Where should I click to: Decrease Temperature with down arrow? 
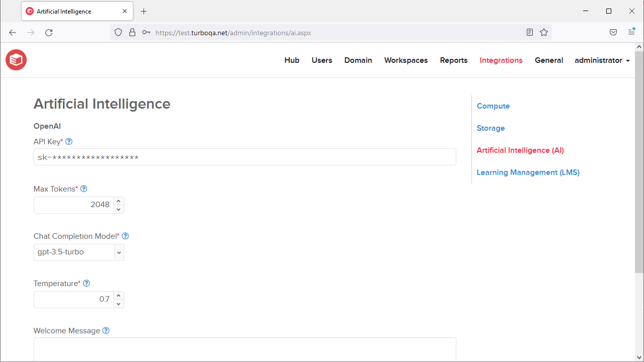tap(119, 303)
